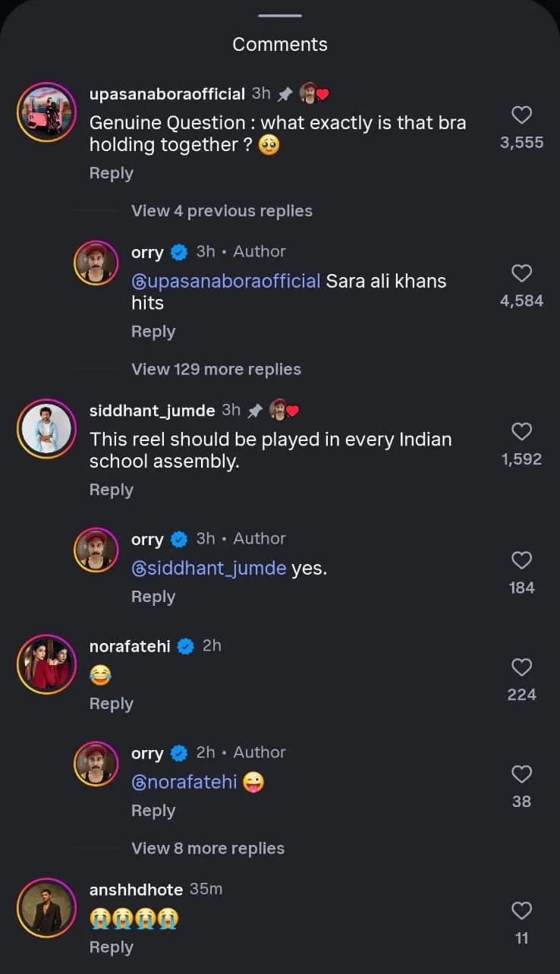Open @siddhant_jumde mention link

pyautogui.click(x=209, y=569)
